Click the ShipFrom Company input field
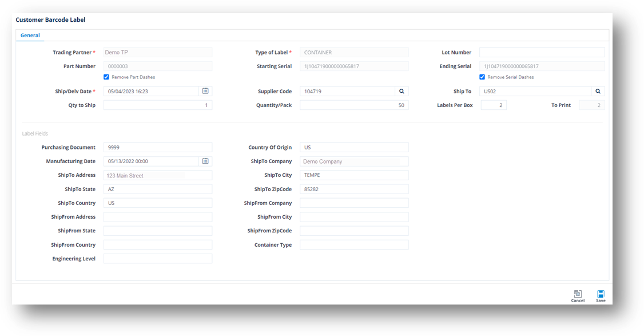The width and height of the screenshot is (644, 336). tap(354, 203)
